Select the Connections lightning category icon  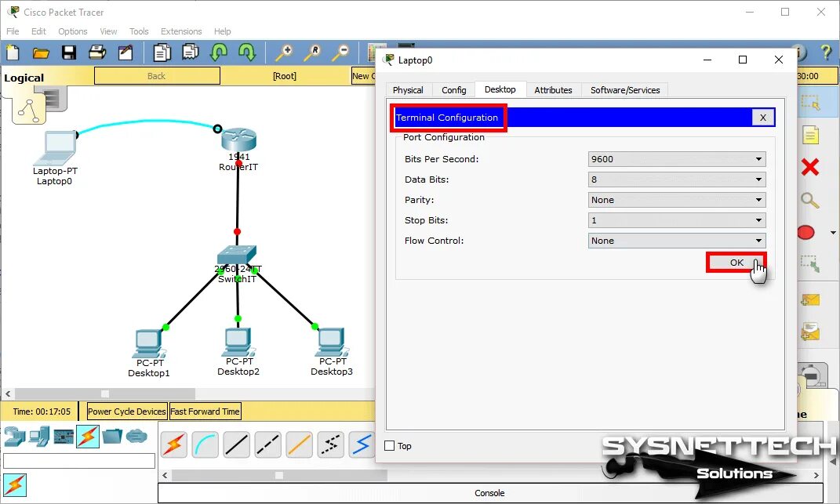click(x=87, y=437)
